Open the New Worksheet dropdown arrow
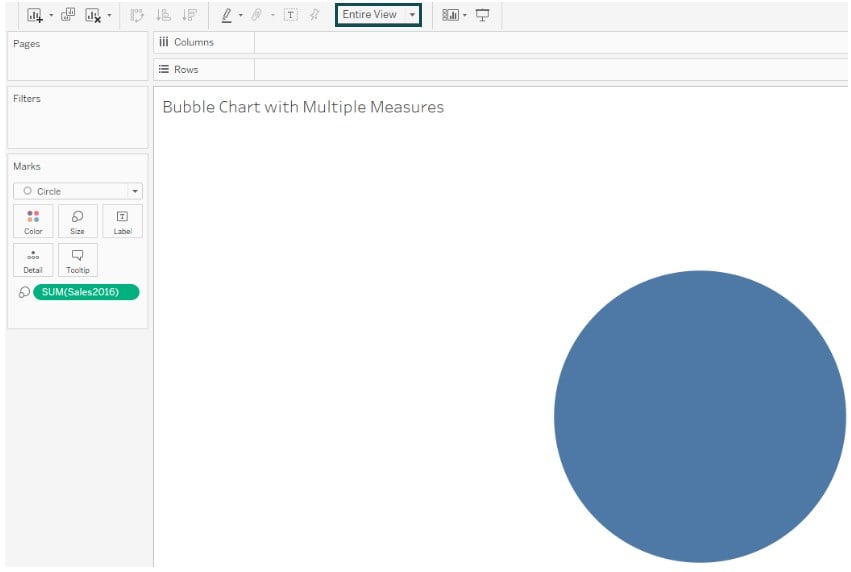 [52, 15]
